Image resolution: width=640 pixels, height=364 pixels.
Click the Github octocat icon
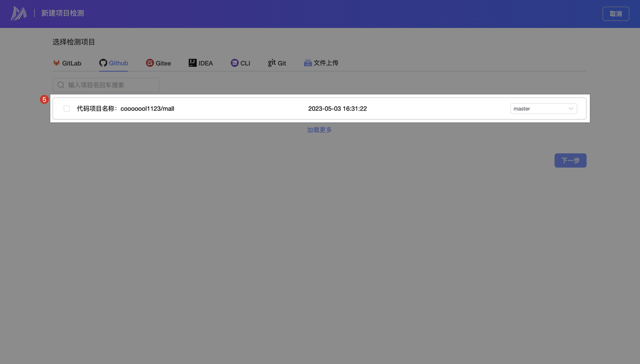[103, 63]
